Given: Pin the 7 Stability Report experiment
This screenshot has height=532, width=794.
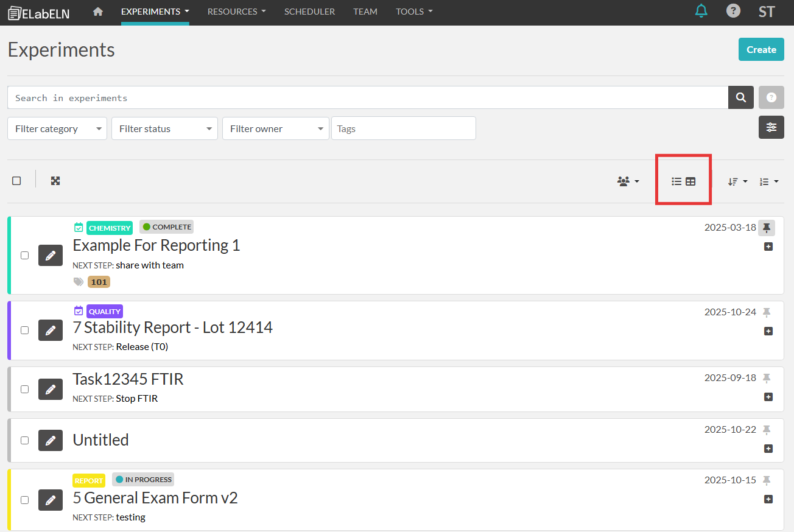Looking at the screenshot, I should pos(767,312).
